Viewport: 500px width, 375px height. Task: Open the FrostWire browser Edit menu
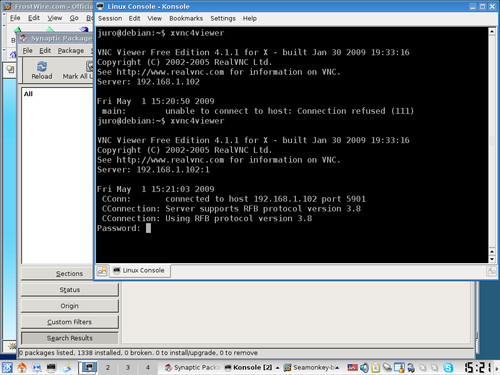[x=34, y=18]
